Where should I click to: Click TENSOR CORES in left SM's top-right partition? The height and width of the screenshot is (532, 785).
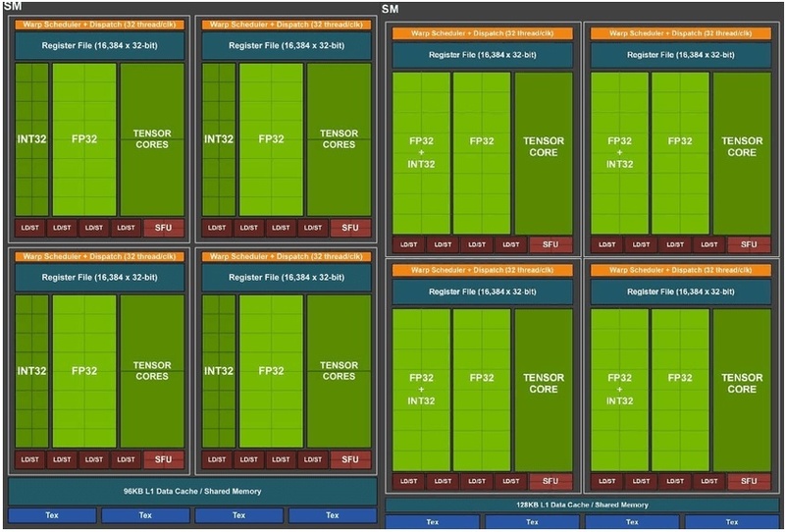339,139
